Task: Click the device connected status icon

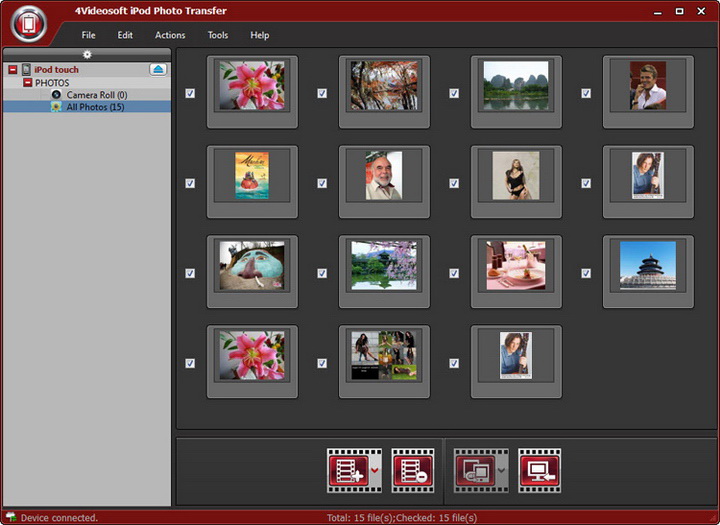Action: point(11,517)
